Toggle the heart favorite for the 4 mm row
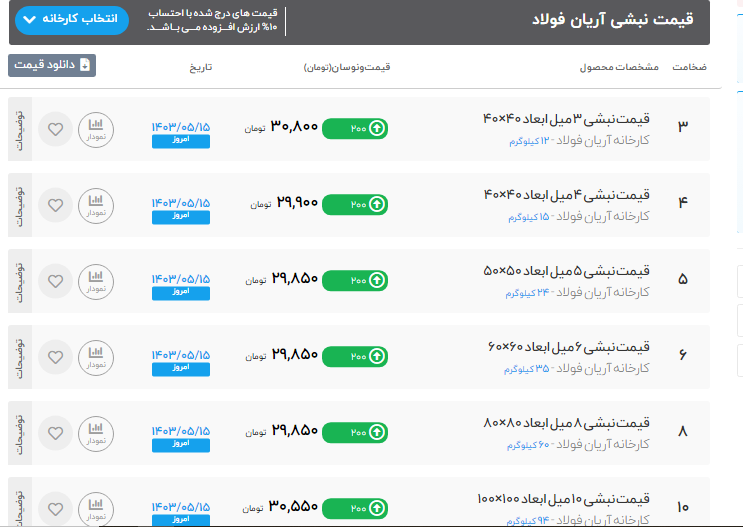Viewport: 743px width, 527px height. point(55,205)
